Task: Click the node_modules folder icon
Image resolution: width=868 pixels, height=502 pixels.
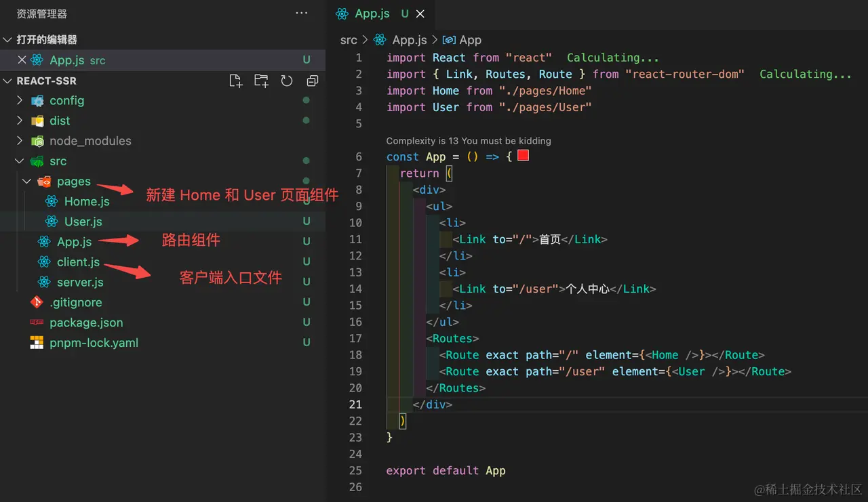Action: tap(37, 141)
